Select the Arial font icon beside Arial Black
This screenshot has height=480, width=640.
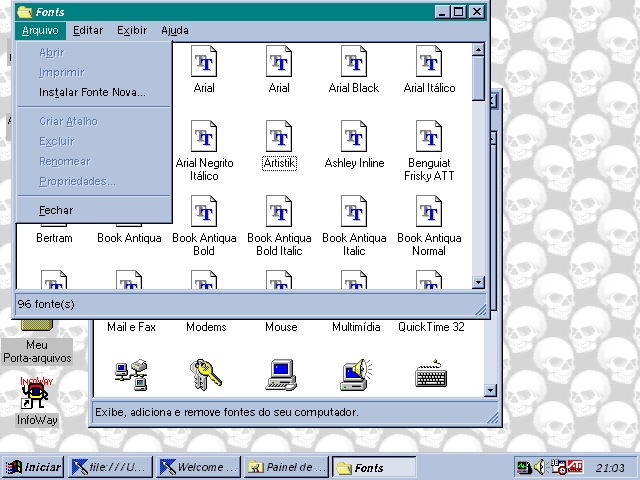pyautogui.click(x=279, y=61)
